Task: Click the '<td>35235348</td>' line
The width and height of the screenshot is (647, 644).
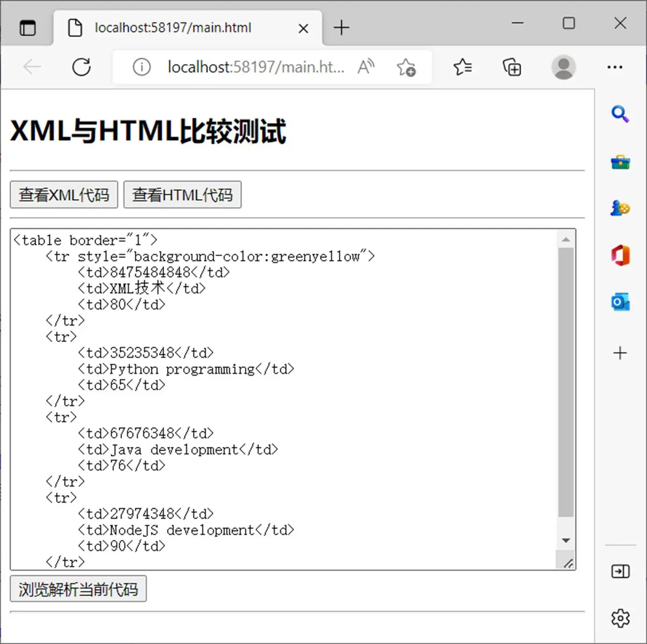Action: click(145, 353)
